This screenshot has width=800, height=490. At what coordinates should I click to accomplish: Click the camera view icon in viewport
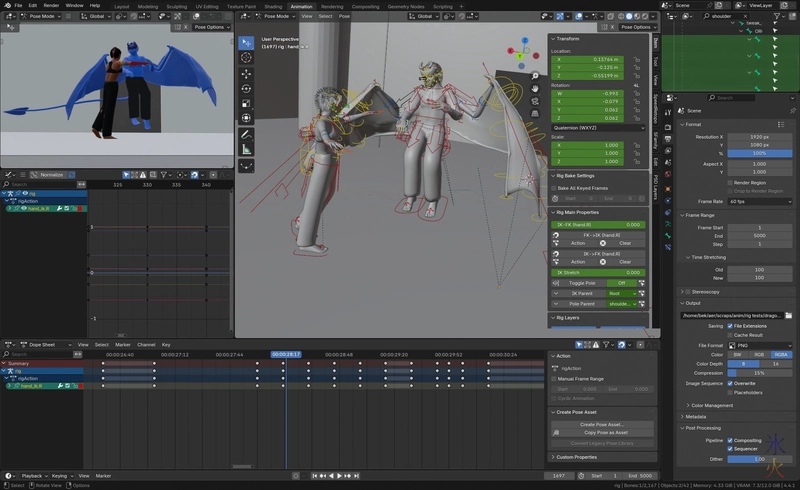[537, 101]
